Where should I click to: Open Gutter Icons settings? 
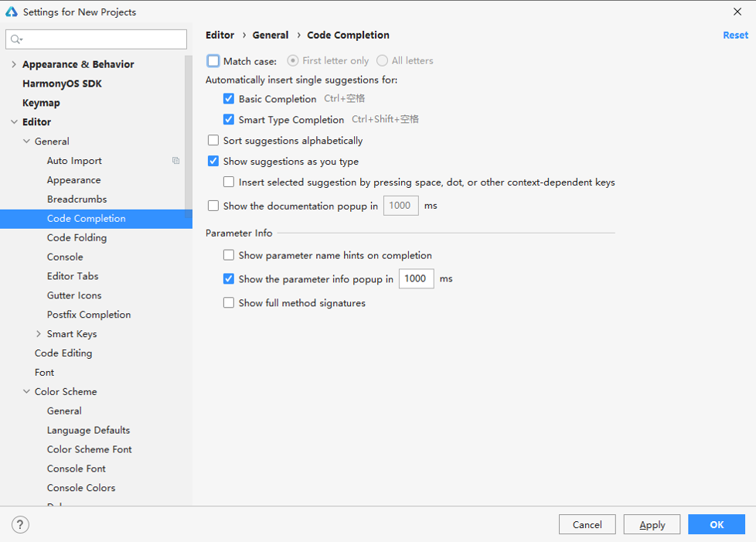pos(74,295)
